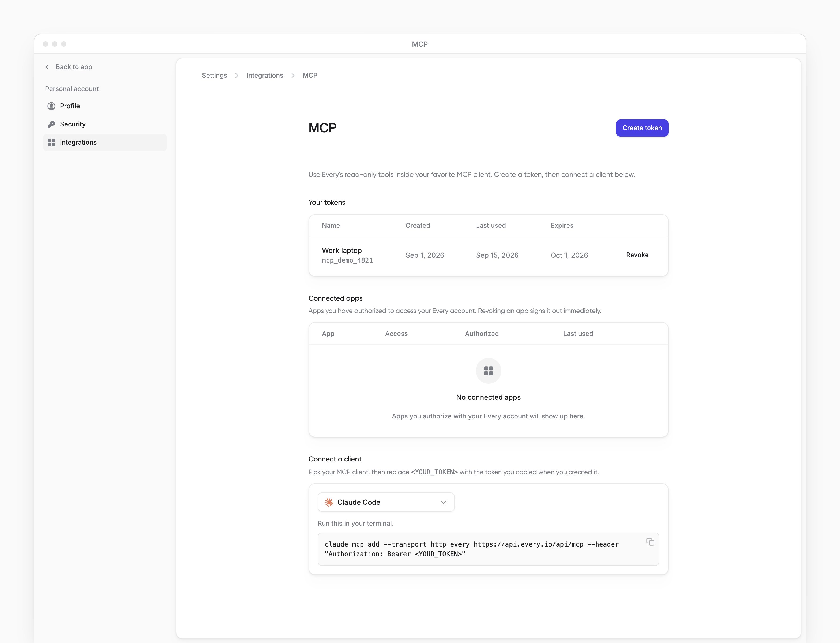Copy the terminal command with the copy icon

(x=650, y=541)
